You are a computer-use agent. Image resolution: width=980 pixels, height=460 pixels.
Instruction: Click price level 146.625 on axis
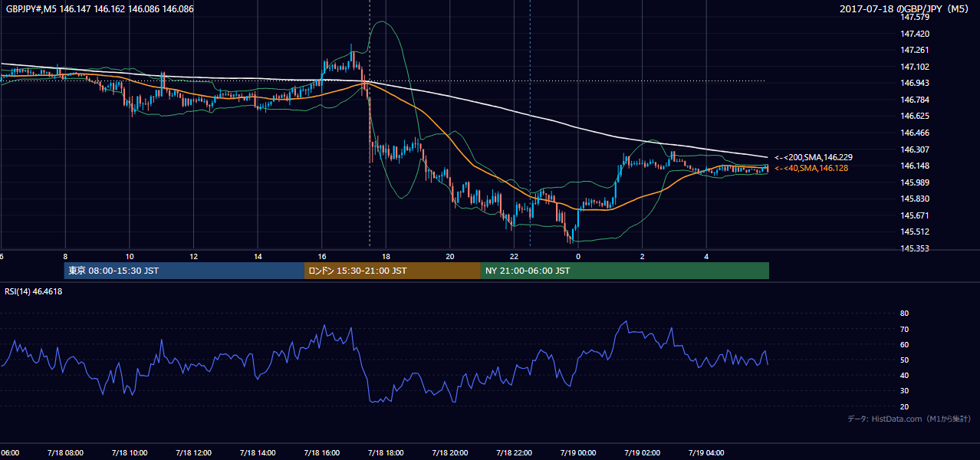pos(916,117)
